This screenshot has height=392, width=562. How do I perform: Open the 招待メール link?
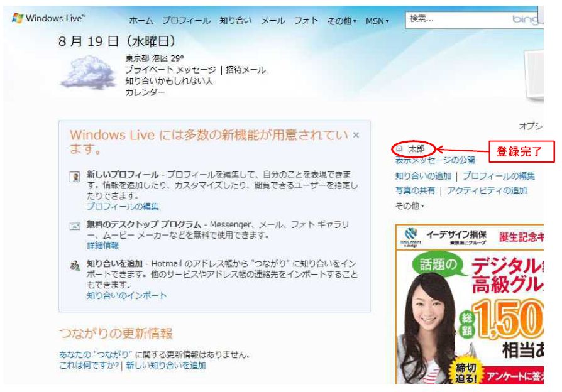(246, 70)
